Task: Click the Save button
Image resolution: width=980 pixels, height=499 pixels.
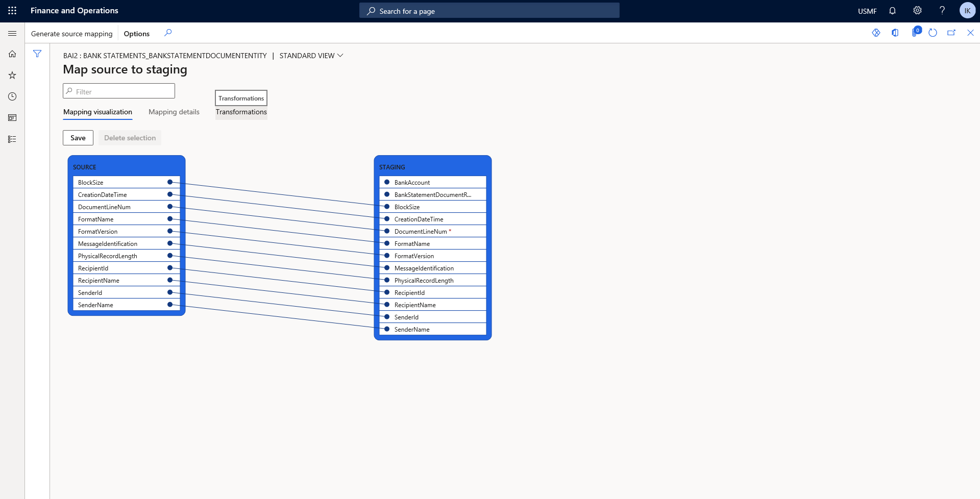Action: (78, 138)
